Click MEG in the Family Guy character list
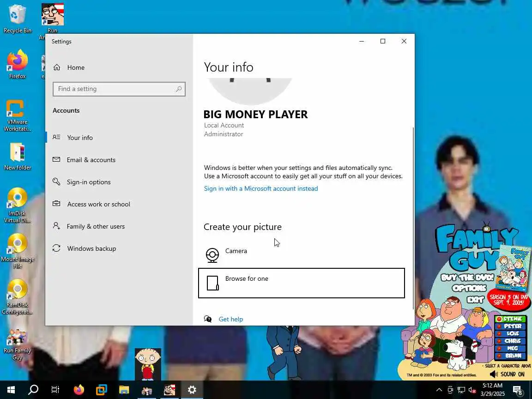Screen dimensions: 532x399 coord(510,349)
